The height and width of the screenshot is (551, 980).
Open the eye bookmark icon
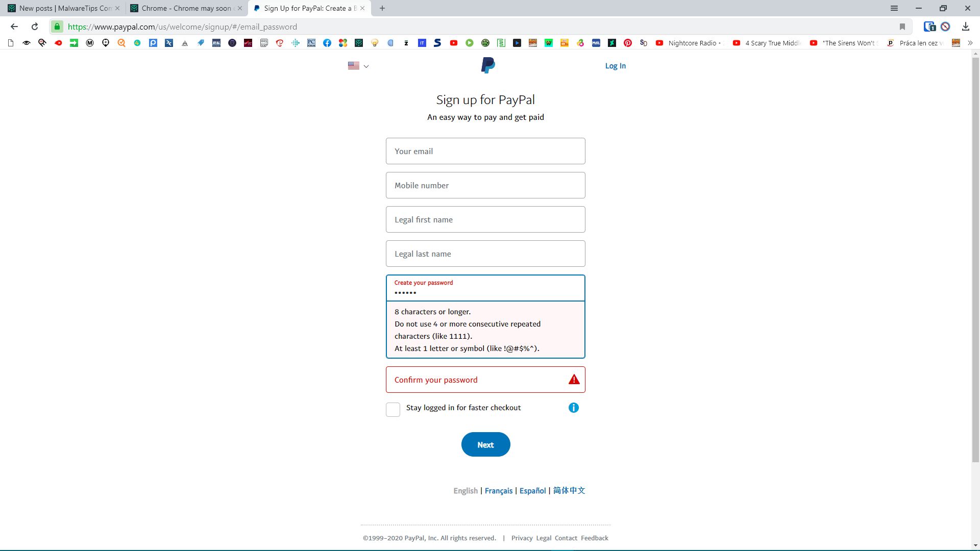(x=27, y=43)
